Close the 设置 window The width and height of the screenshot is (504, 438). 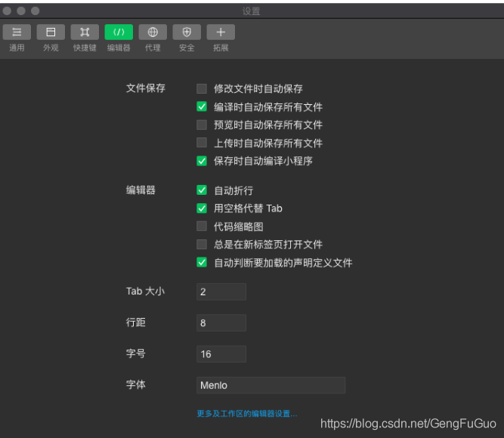(7, 11)
